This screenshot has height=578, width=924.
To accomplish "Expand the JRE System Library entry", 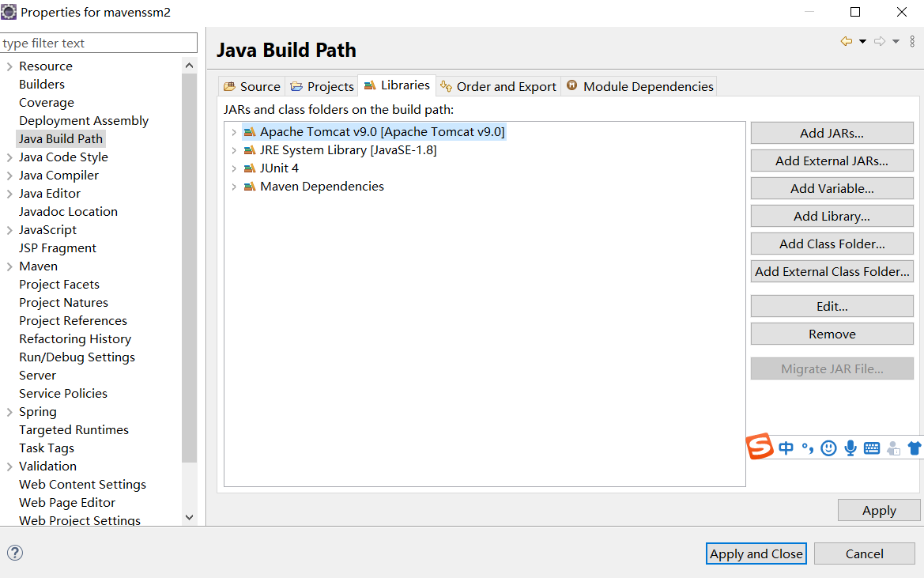I will 234,150.
